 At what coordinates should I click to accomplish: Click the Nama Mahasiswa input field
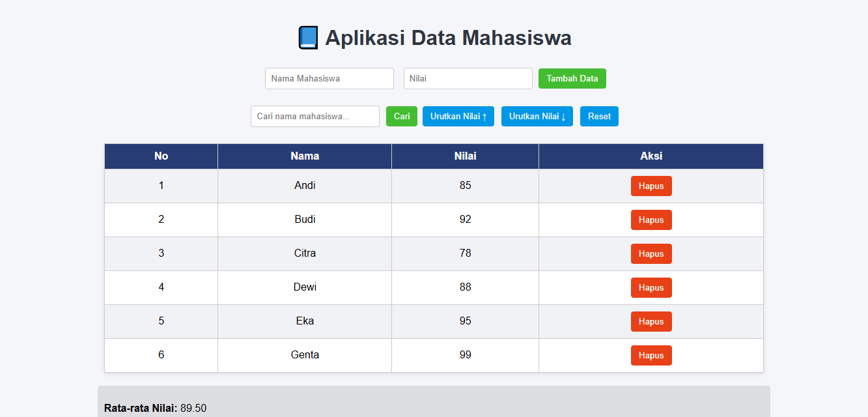(329, 78)
